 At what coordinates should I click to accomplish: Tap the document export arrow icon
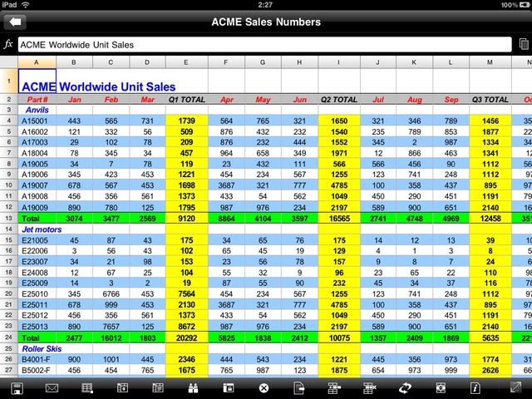(x=299, y=388)
